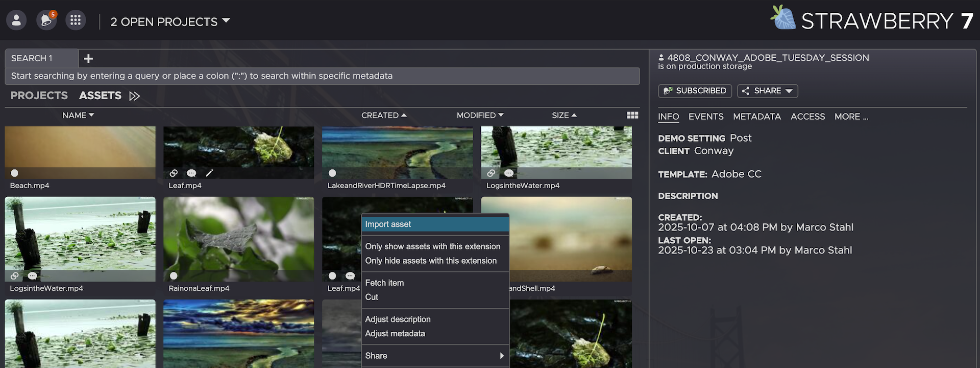Open the apps grid menu icon
The image size is (980, 368).
(76, 20)
